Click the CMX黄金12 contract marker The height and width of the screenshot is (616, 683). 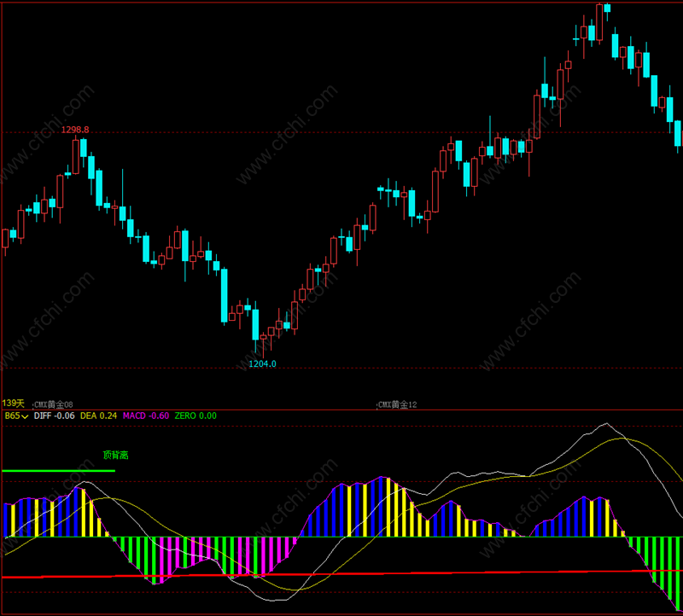(397, 404)
